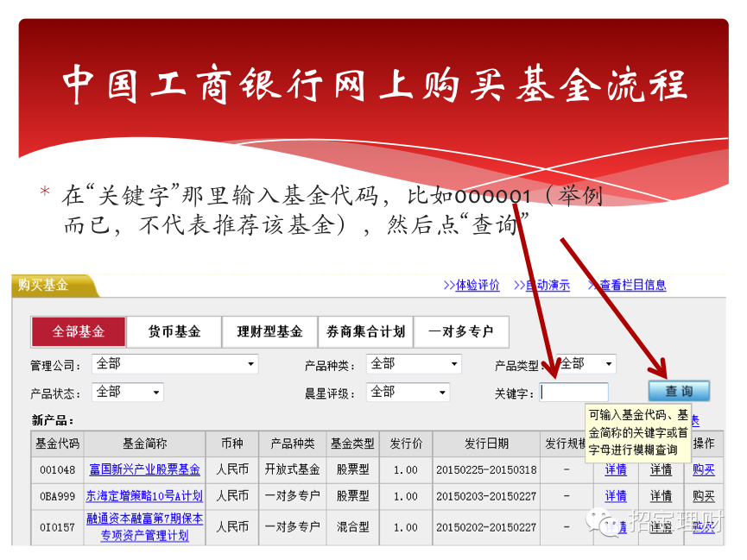Click the 基金类型 column header
This screenshot has height=560, width=747.
tap(352, 444)
